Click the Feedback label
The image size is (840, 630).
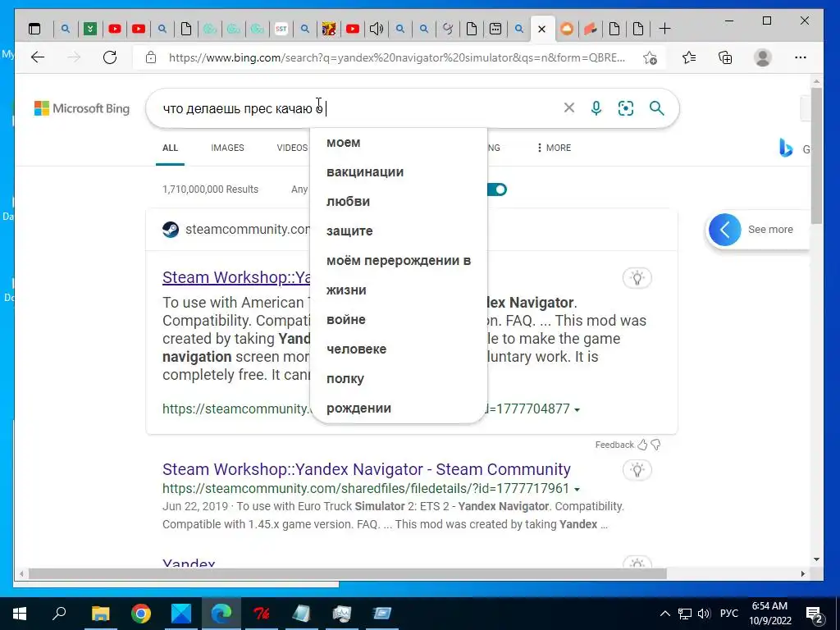pyautogui.click(x=614, y=445)
